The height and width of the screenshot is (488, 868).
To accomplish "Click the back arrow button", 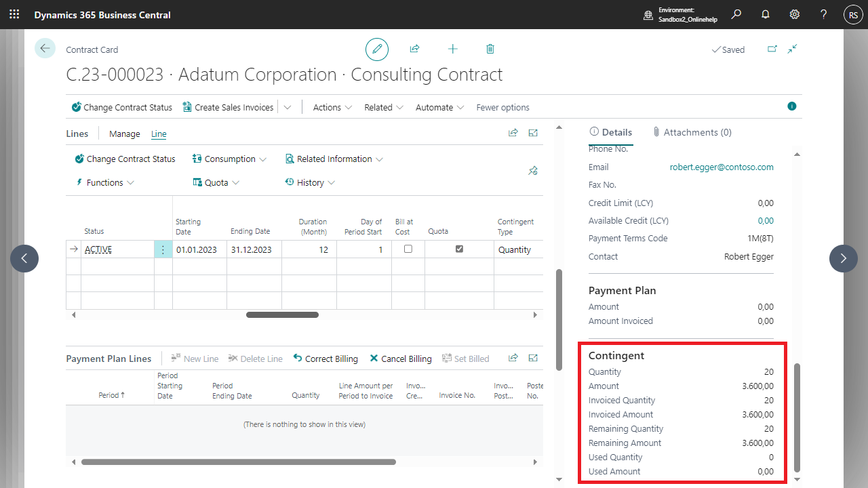I will pyautogui.click(x=45, y=48).
